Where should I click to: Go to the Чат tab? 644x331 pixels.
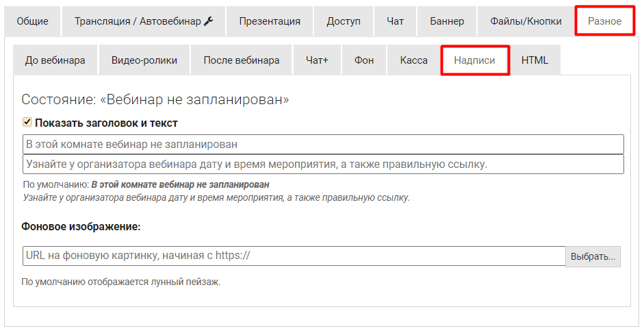pos(395,21)
